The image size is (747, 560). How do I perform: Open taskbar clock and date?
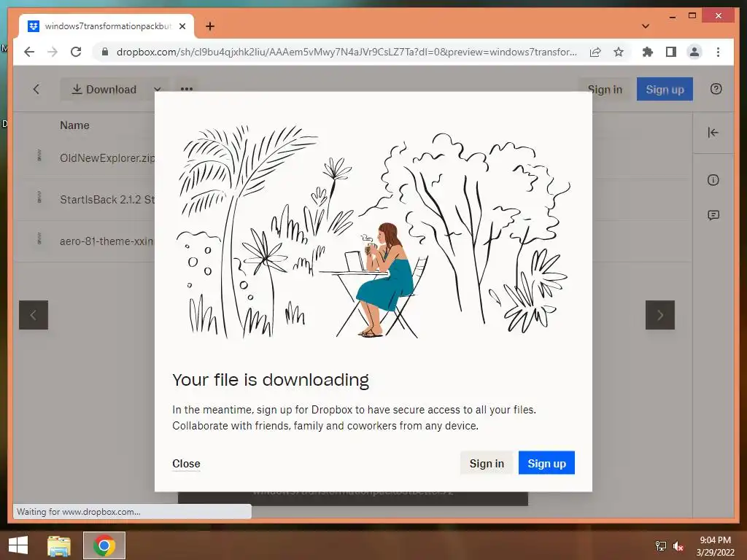pyautogui.click(x=715, y=546)
